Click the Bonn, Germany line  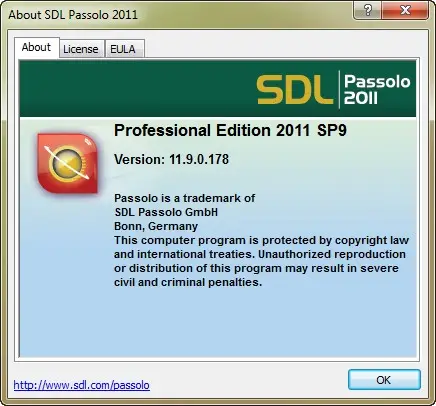(x=156, y=226)
